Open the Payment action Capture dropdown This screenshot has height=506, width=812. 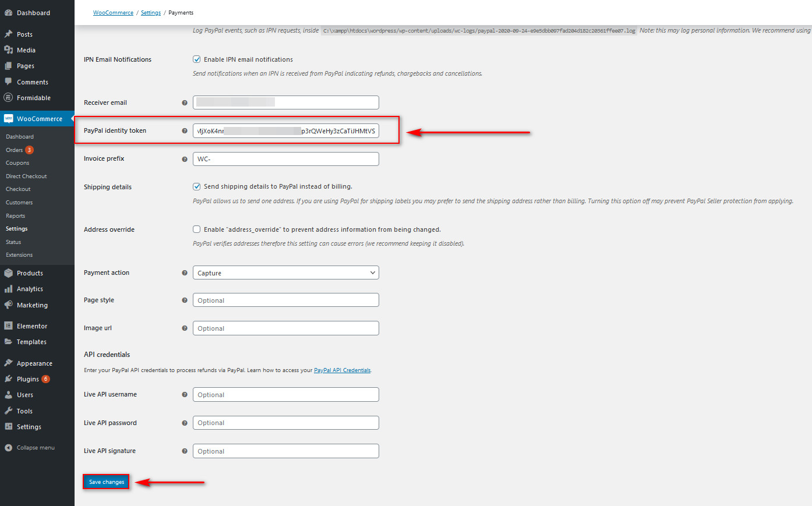(286, 273)
